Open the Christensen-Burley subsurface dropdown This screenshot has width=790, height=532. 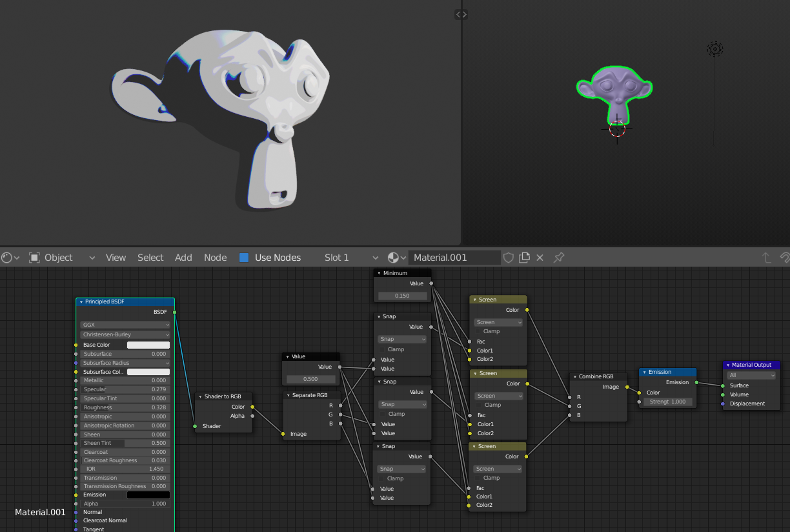(125, 334)
